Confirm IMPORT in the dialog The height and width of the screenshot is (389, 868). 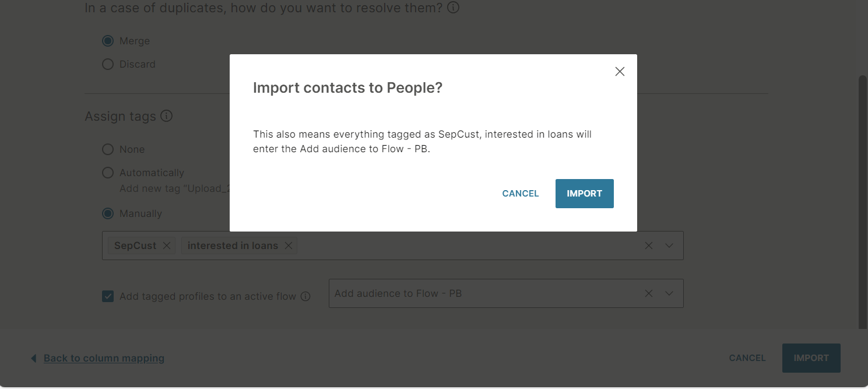(584, 194)
